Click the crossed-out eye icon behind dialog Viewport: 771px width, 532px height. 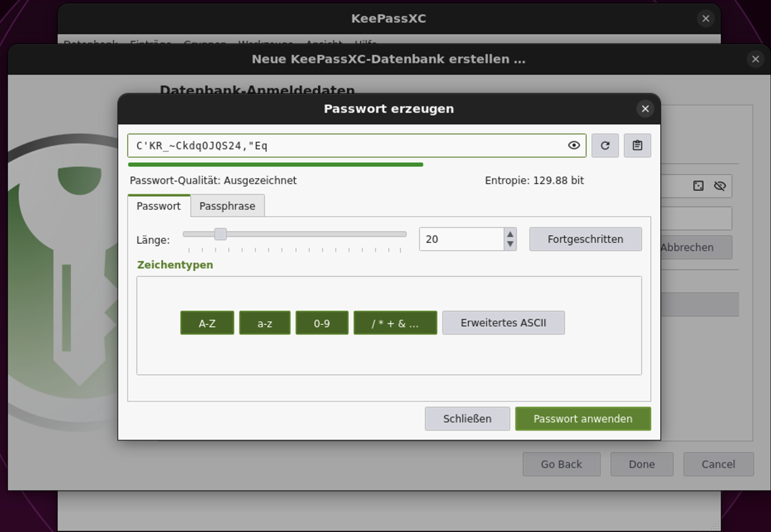tap(720, 186)
